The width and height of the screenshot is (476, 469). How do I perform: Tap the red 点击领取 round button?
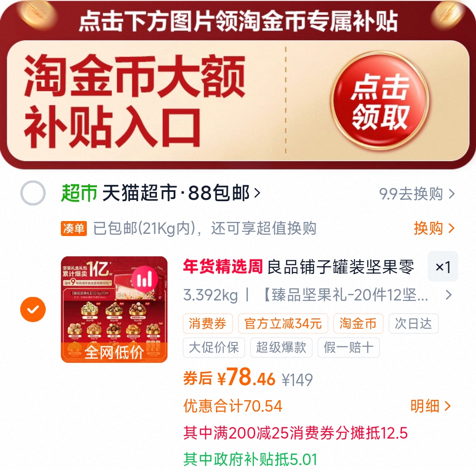(379, 101)
